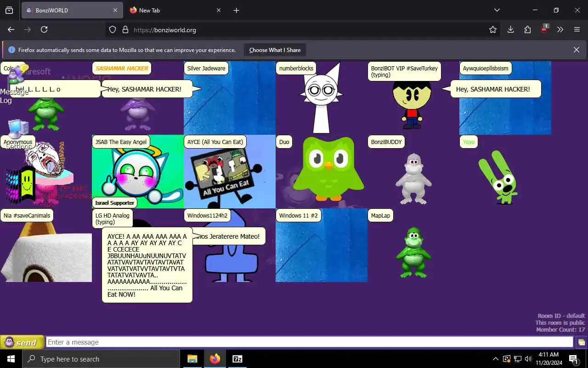Open File Explorer from the taskbar
This screenshot has height=368, width=588.
192,359
